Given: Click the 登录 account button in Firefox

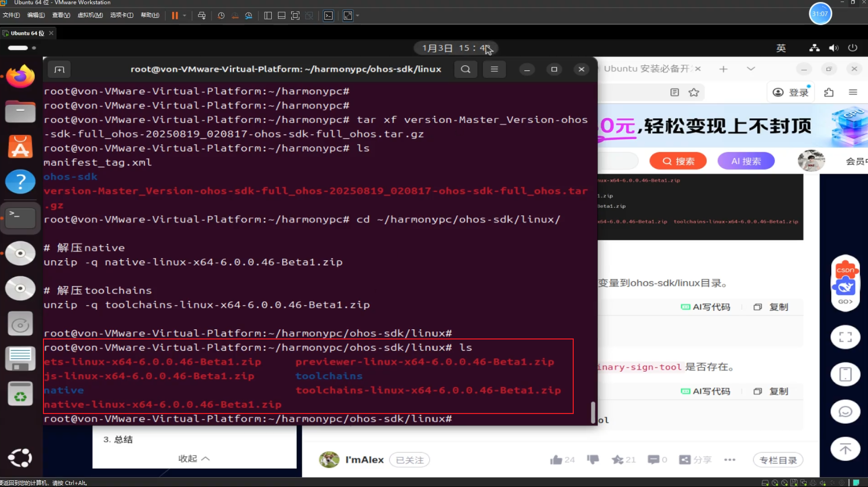Looking at the screenshot, I should [x=791, y=92].
